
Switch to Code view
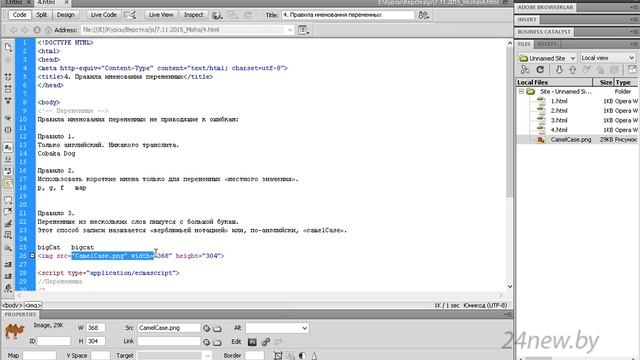click(x=19, y=15)
